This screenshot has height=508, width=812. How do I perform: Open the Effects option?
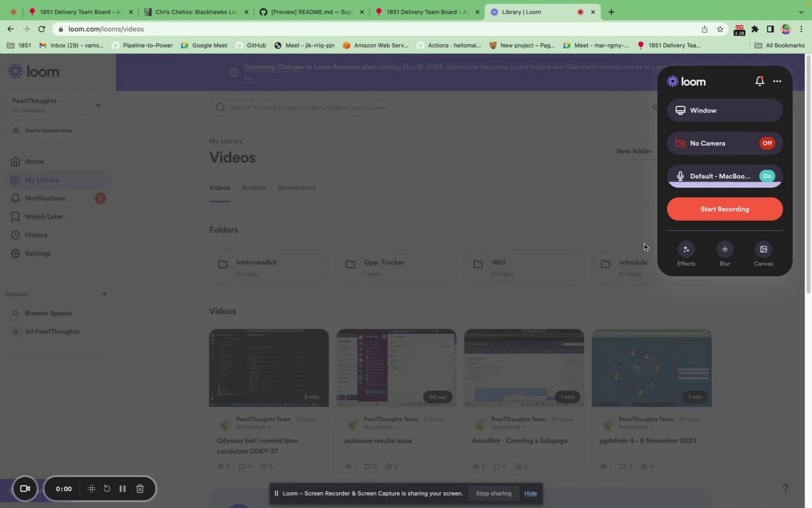(686, 253)
